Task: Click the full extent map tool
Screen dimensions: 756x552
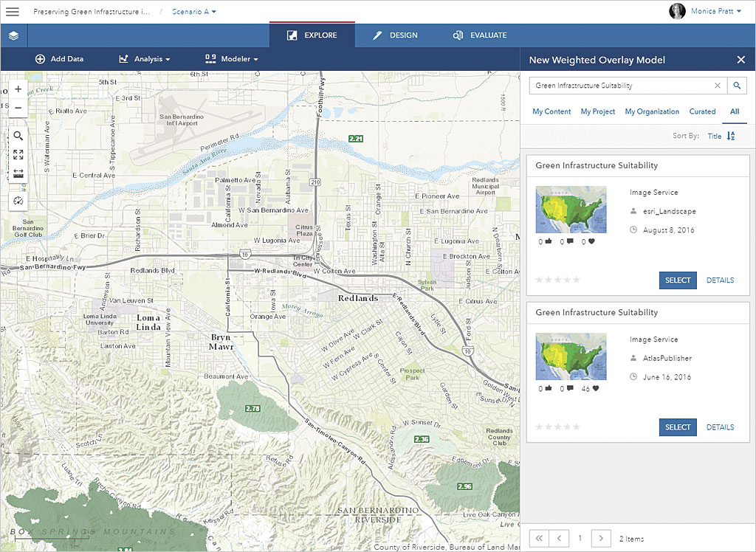Action: click(x=18, y=154)
